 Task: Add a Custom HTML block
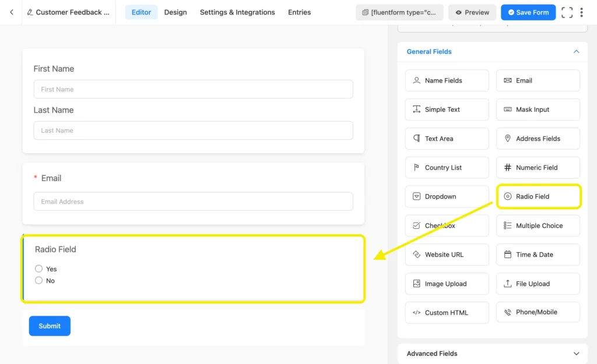click(x=447, y=313)
